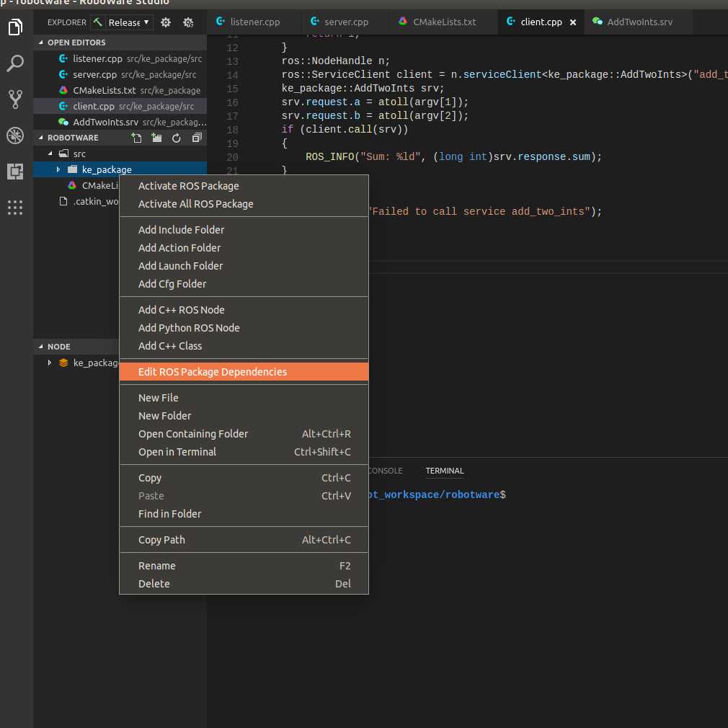
Task: Collapse the src folder arrow
Action: coord(50,154)
